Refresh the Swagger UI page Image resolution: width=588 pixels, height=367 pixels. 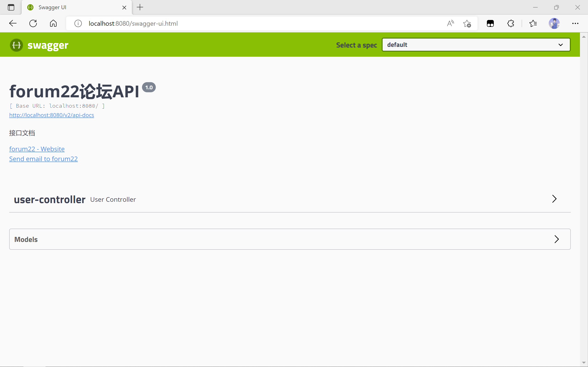(33, 24)
